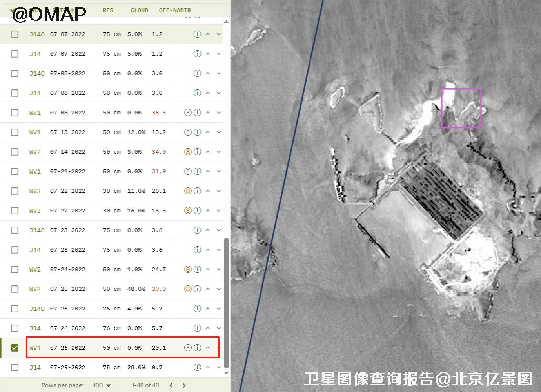The height and width of the screenshot is (392, 541).
Task: Open info for J14 07-23-2022 row
Action: [x=197, y=250]
